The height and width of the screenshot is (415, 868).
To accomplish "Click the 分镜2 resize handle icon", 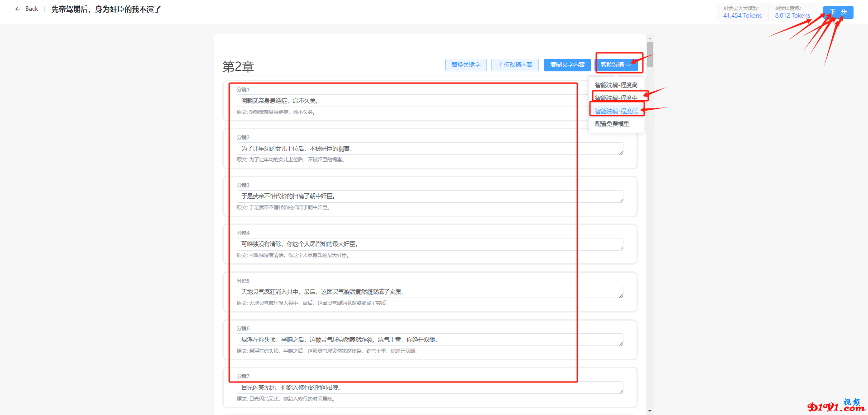I will (x=621, y=153).
